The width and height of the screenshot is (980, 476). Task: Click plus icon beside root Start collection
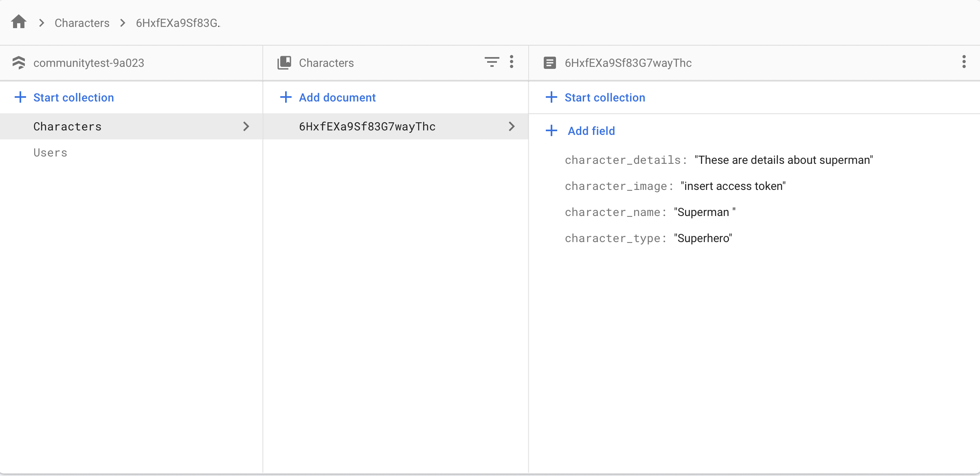coord(20,97)
